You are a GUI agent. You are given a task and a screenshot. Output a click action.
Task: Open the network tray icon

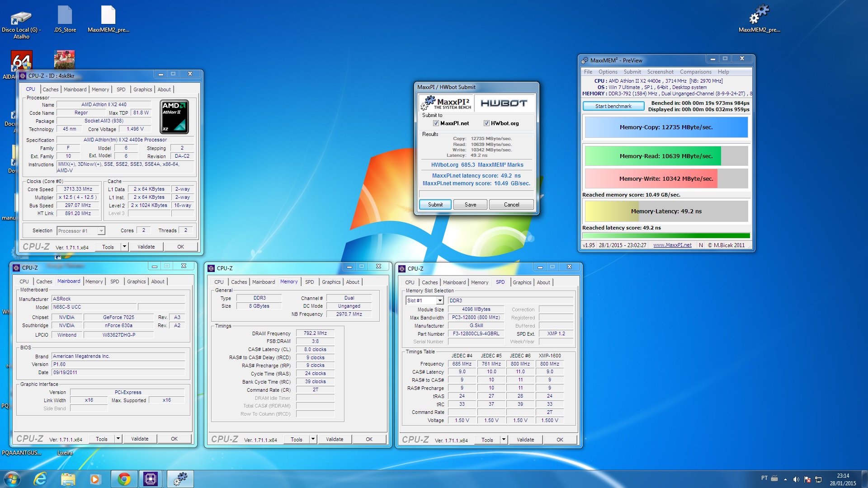(x=818, y=479)
